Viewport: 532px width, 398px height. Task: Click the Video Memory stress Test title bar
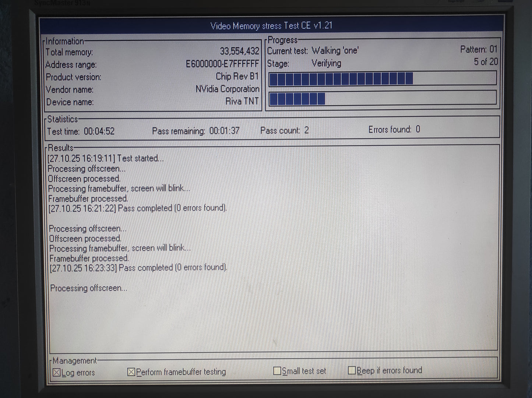click(271, 25)
